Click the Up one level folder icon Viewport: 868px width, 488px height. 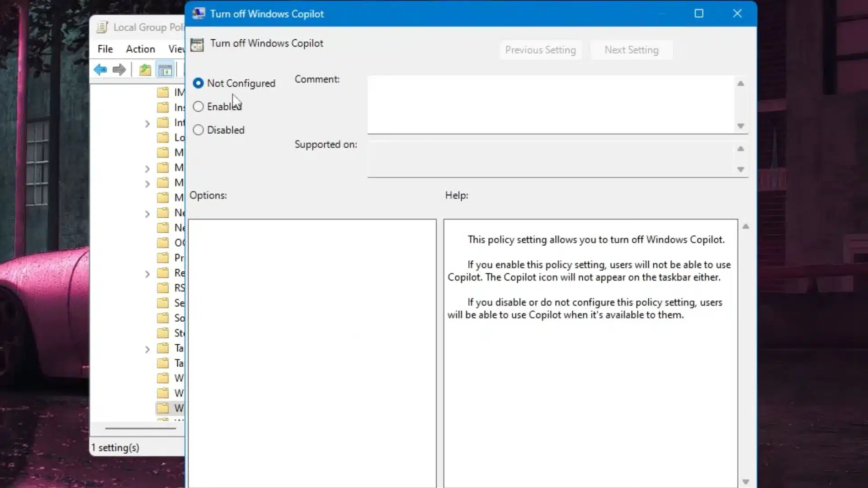(x=145, y=70)
